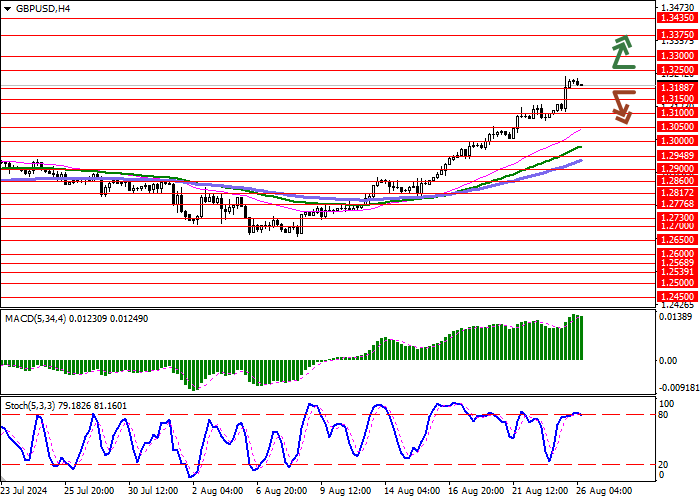Pick the 1.30000 price label
Screen dimensions: 700x500
pyautogui.click(x=677, y=141)
